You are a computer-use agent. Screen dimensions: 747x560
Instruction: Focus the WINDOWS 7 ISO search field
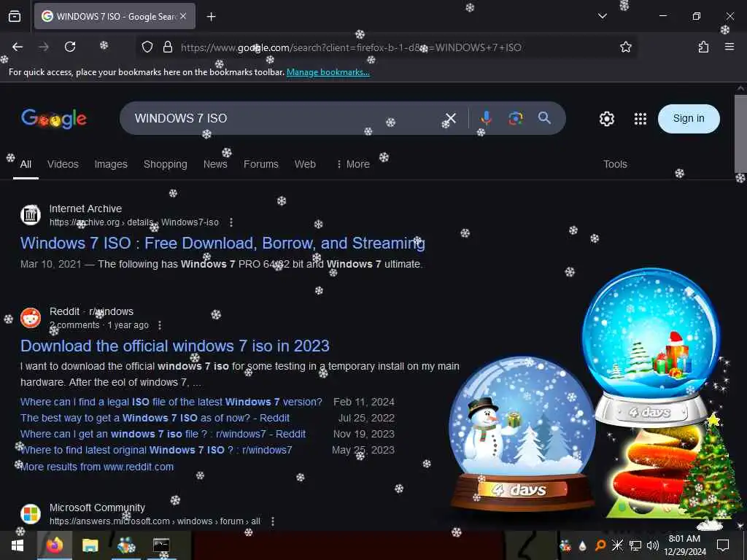point(286,118)
